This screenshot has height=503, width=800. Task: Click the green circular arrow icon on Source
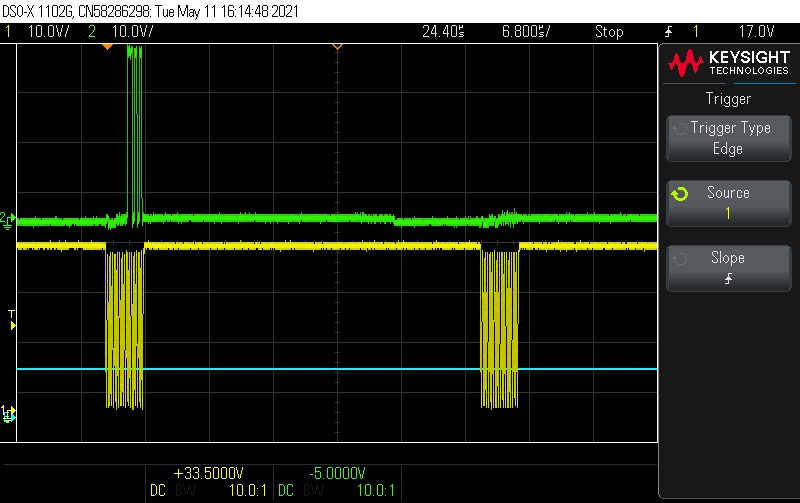pyautogui.click(x=680, y=194)
